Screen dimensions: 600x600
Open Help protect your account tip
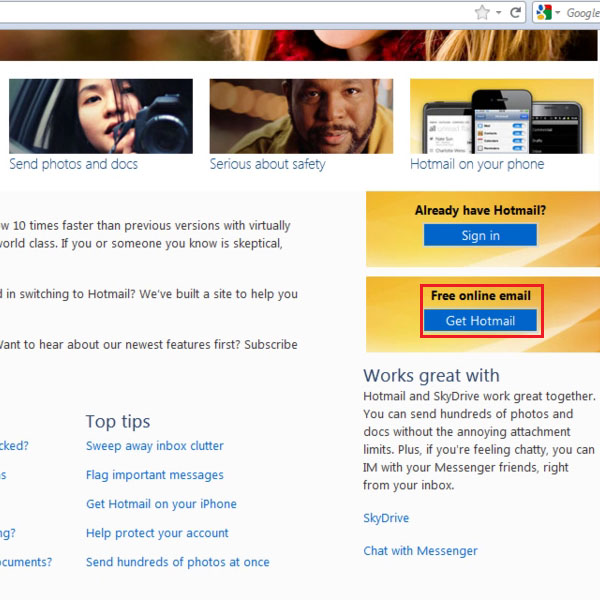pyautogui.click(x=157, y=533)
